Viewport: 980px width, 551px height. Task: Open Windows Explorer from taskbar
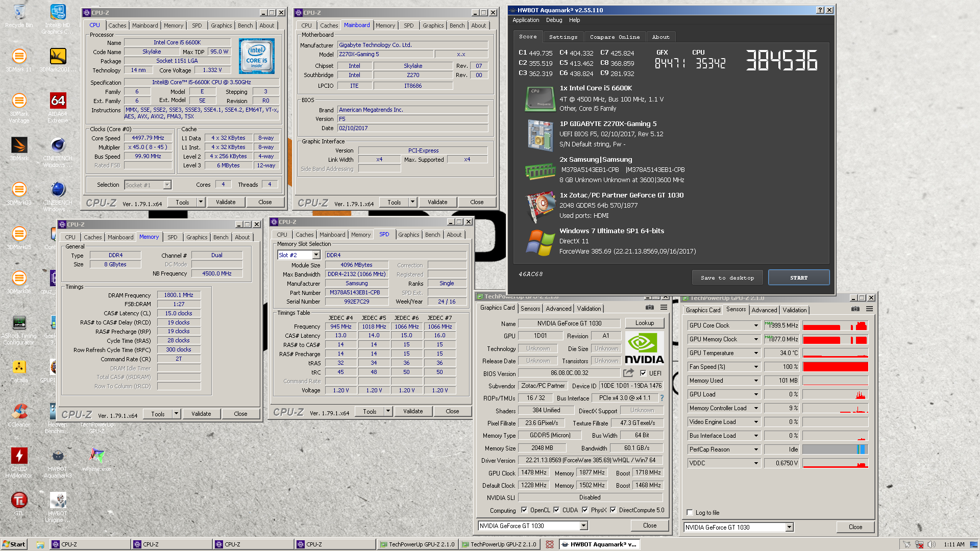click(40, 544)
